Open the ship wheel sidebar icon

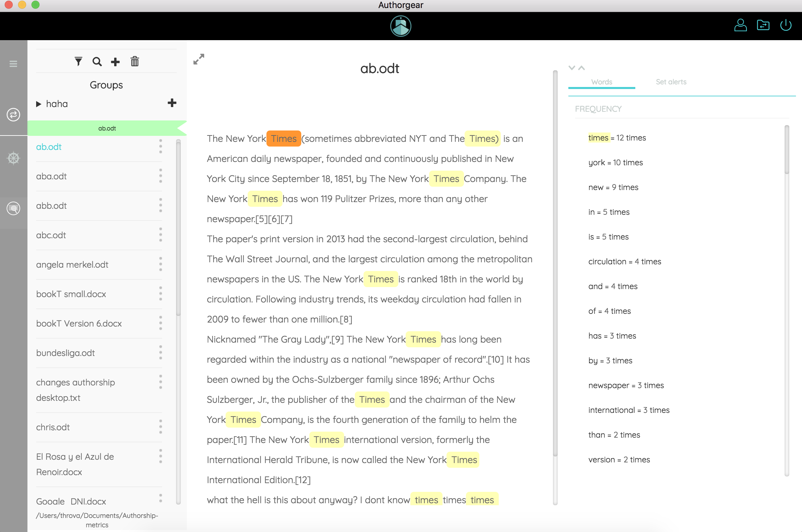(x=13, y=158)
